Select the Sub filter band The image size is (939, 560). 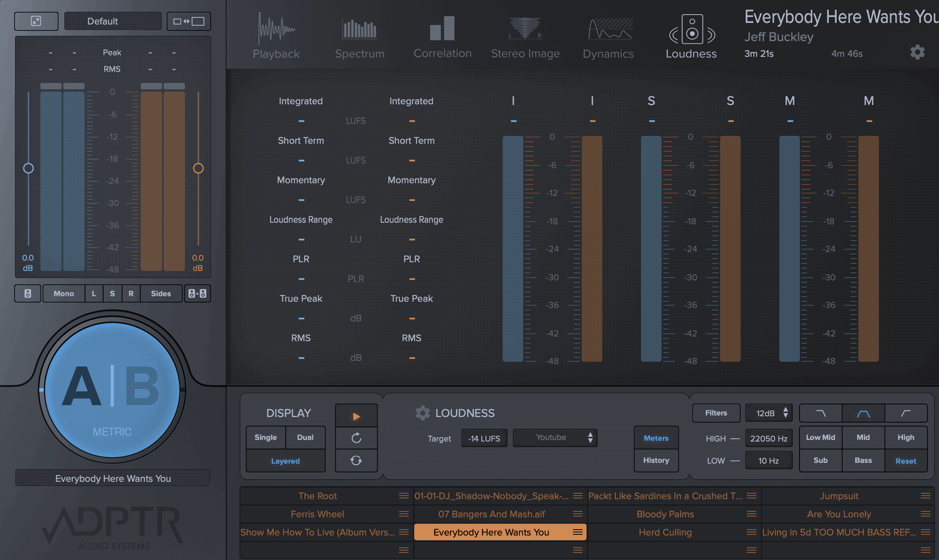821,460
